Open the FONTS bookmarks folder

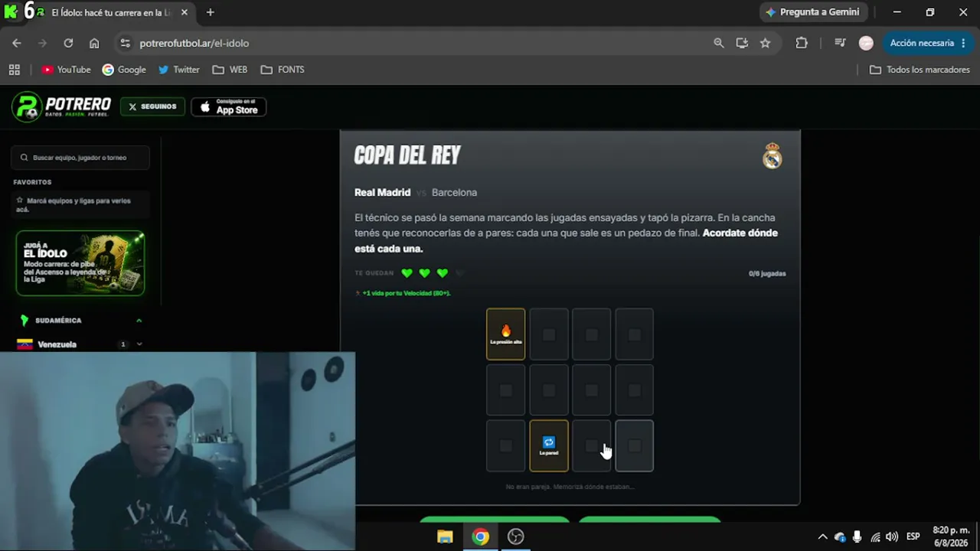pyautogui.click(x=282, y=70)
